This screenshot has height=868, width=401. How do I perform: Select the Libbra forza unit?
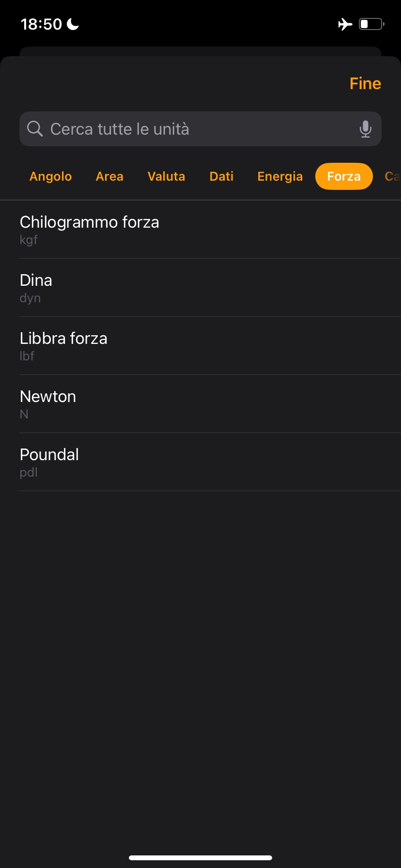click(200, 346)
